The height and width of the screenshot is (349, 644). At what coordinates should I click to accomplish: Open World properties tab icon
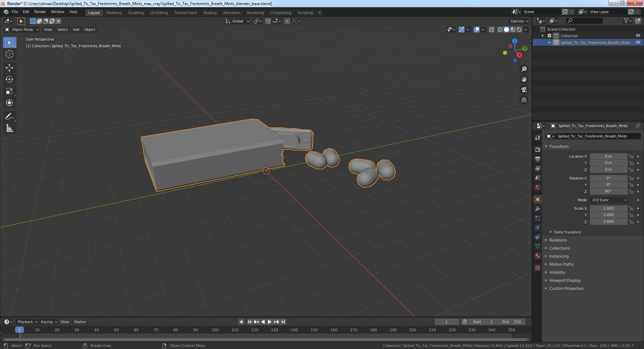[x=538, y=187]
